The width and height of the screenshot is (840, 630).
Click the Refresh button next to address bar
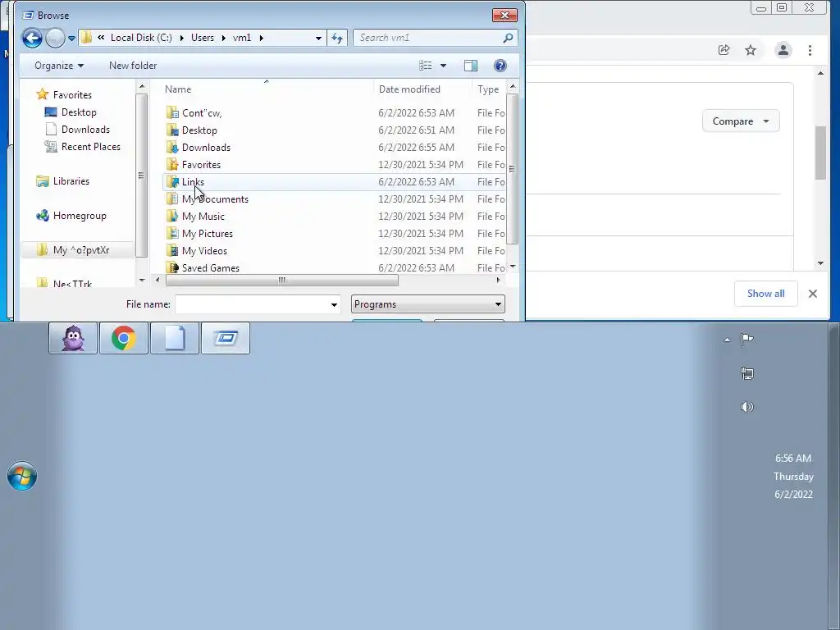click(x=337, y=38)
